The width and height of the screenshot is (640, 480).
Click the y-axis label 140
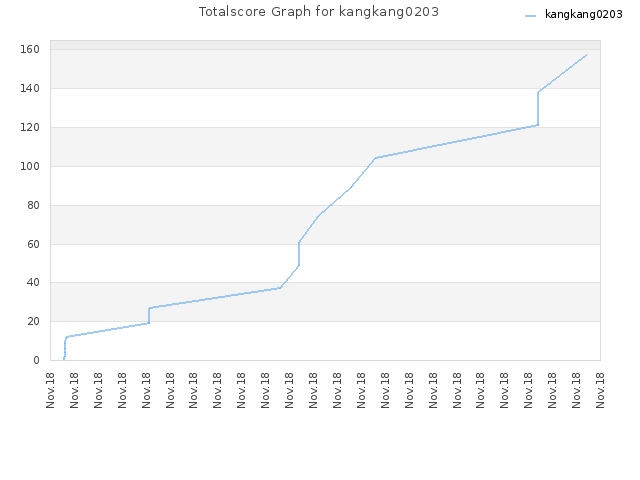tap(30, 88)
